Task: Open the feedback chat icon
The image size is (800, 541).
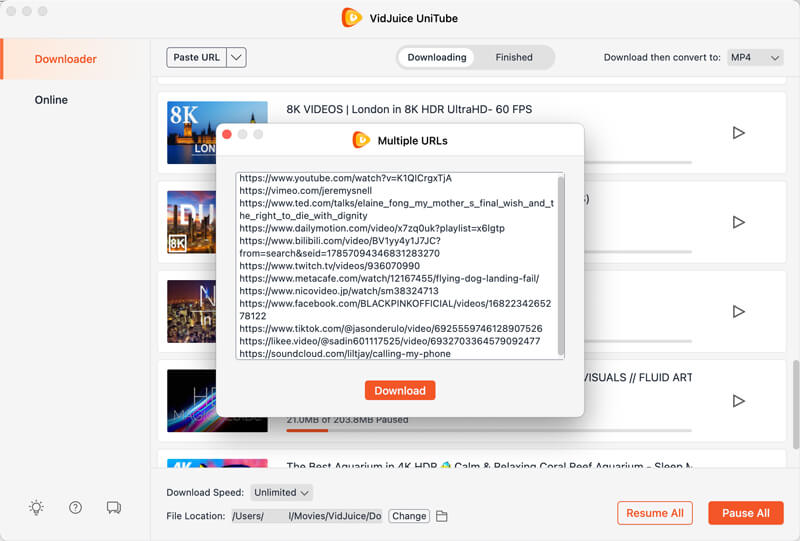Action: pos(114,508)
